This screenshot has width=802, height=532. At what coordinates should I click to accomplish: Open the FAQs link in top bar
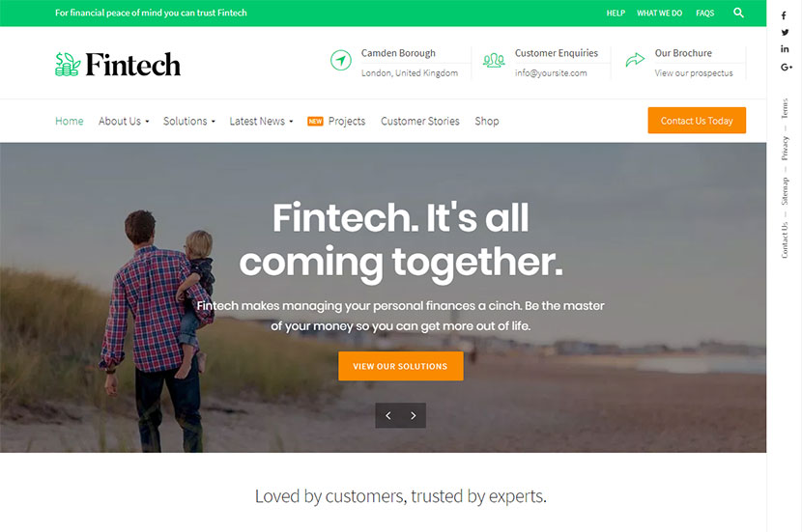point(704,14)
